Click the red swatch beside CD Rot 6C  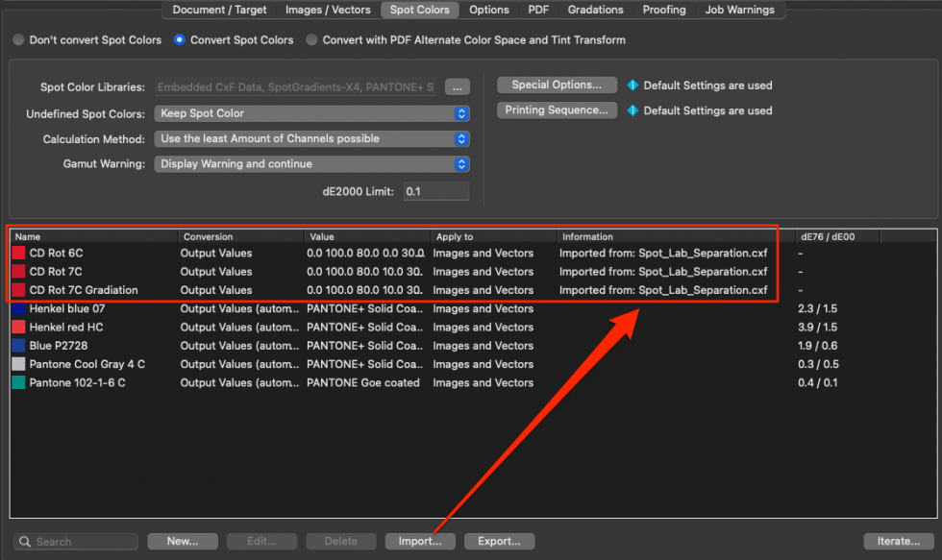pos(17,254)
